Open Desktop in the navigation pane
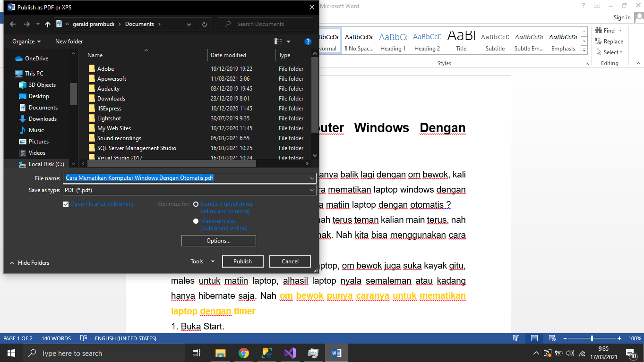The height and width of the screenshot is (362, 644). (34, 96)
